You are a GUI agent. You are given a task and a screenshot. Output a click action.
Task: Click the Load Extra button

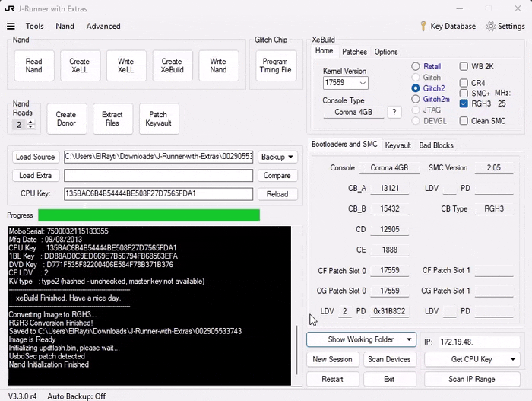pos(36,175)
